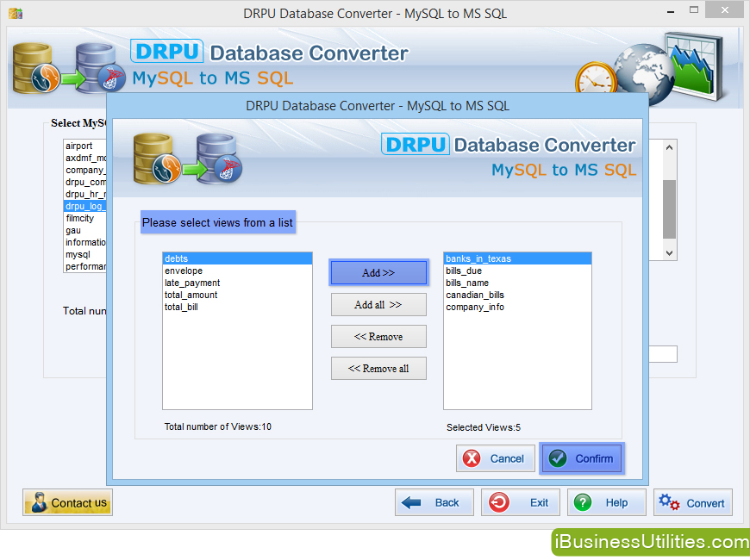Cancel the view selection dialog
The image size is (750, 560).
[496, 458]
